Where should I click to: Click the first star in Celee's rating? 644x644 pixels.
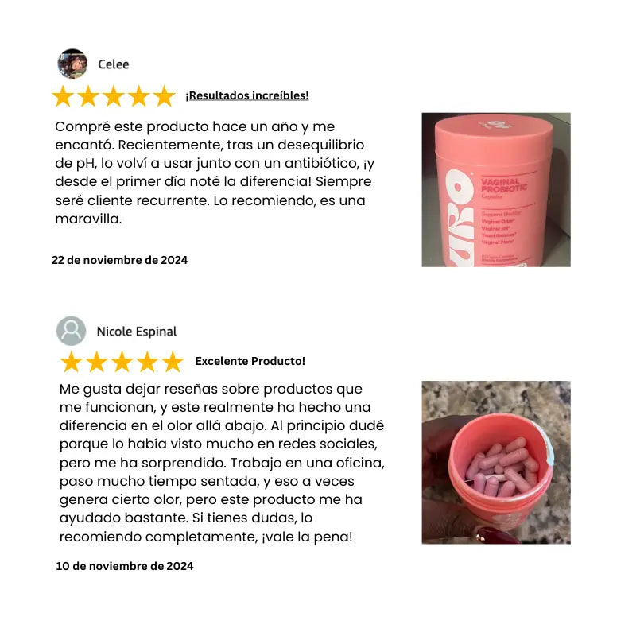point(63,96)
